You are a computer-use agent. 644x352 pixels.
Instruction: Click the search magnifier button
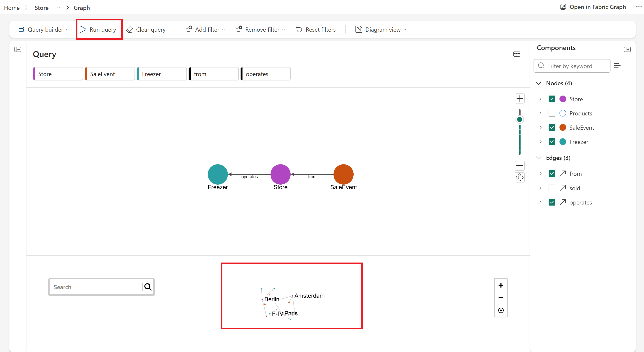[x=148, y=287]
